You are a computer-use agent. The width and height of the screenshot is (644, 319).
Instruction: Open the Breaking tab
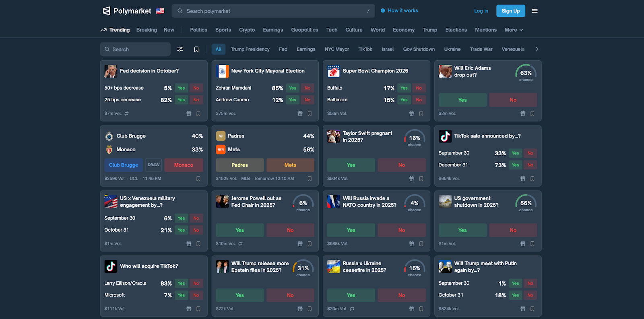tap(147, 30)
